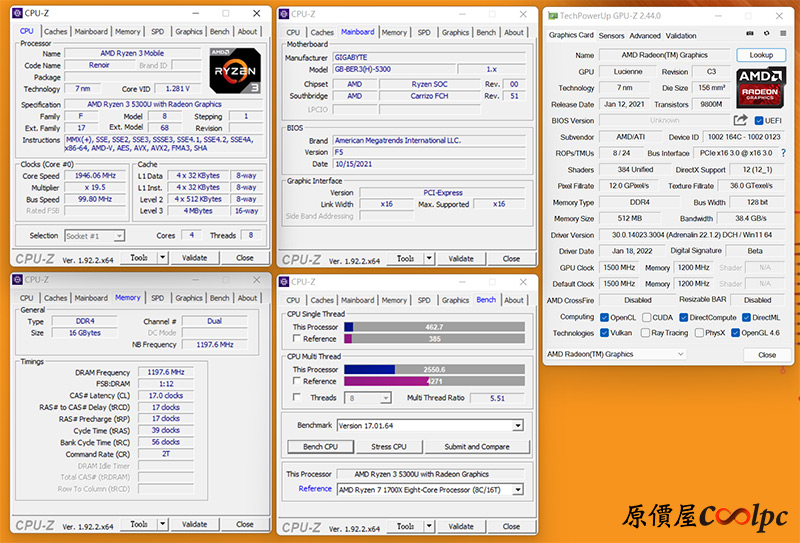Click the app icon of the CPU-Z Bench window

coord(284,282)
